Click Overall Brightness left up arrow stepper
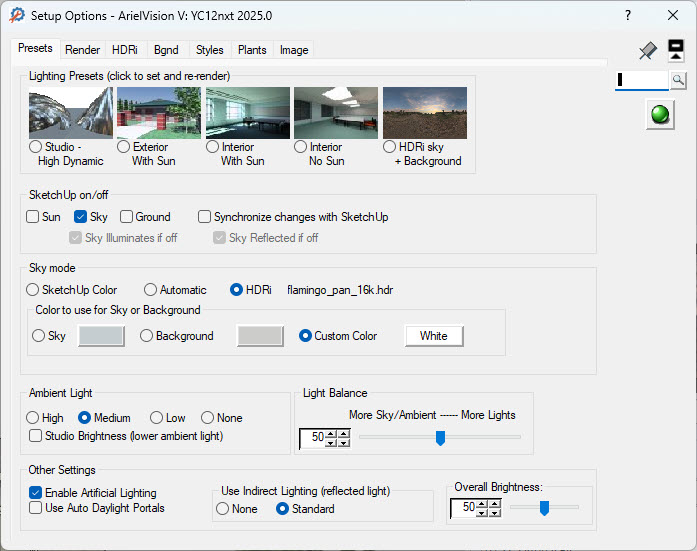Image resolution: width=697 pixels, height=551 pixels. click(x=481, y=503)
